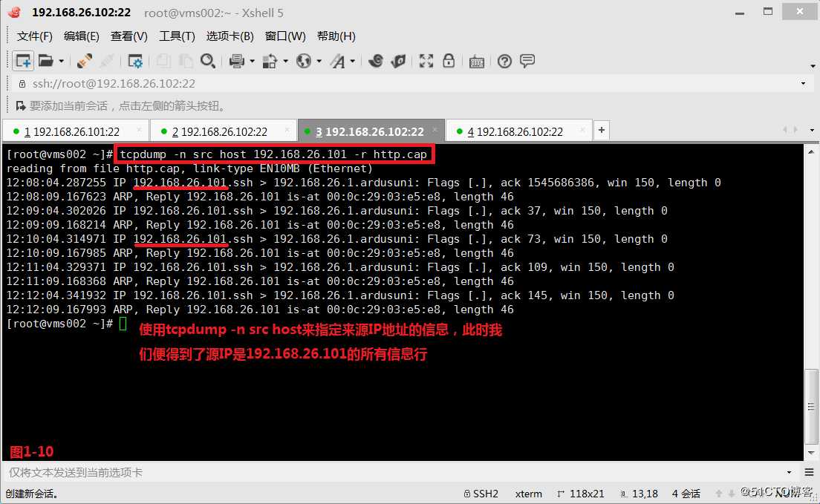Click the Lock screen padlock icon

(x=449, y=61)
